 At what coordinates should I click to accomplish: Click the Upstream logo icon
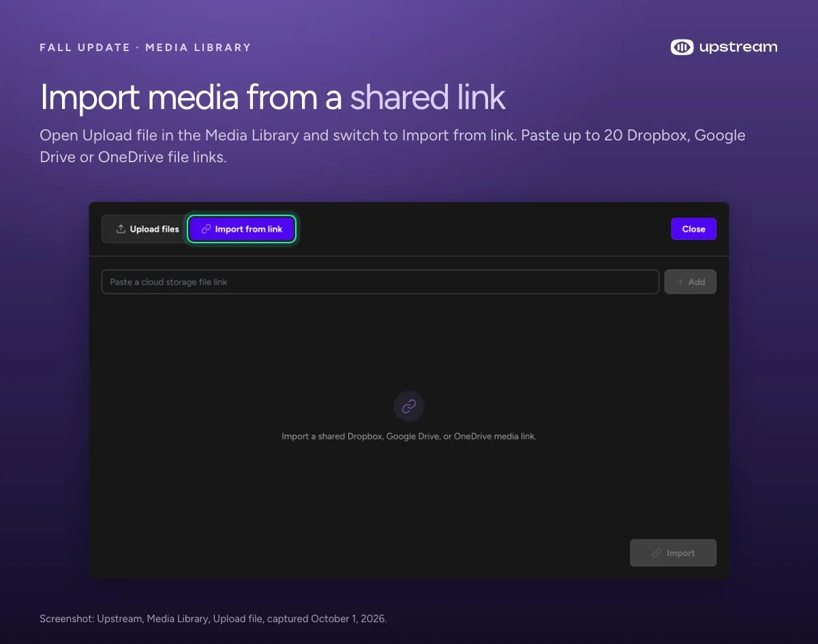click(x=682, y=47)
